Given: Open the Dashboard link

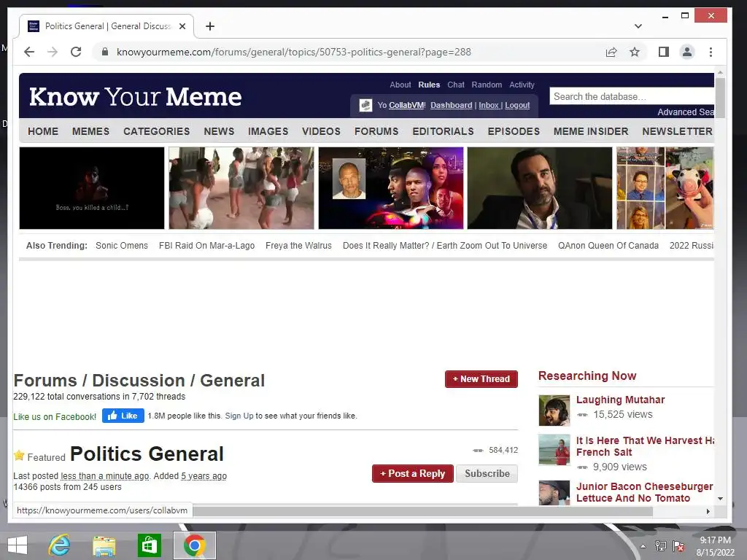Looking at the screenshot, I should [x=451, y=105].
